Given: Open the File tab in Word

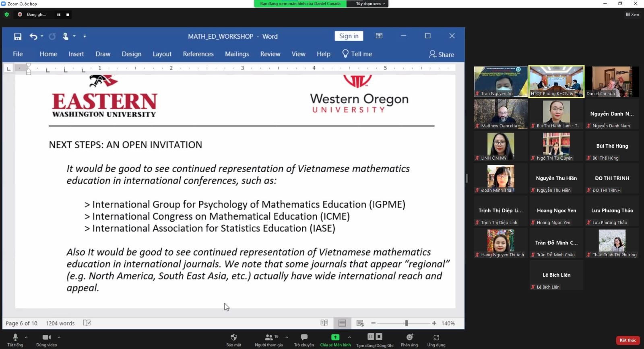Looking at the screenshot, I should pos(18,54).
